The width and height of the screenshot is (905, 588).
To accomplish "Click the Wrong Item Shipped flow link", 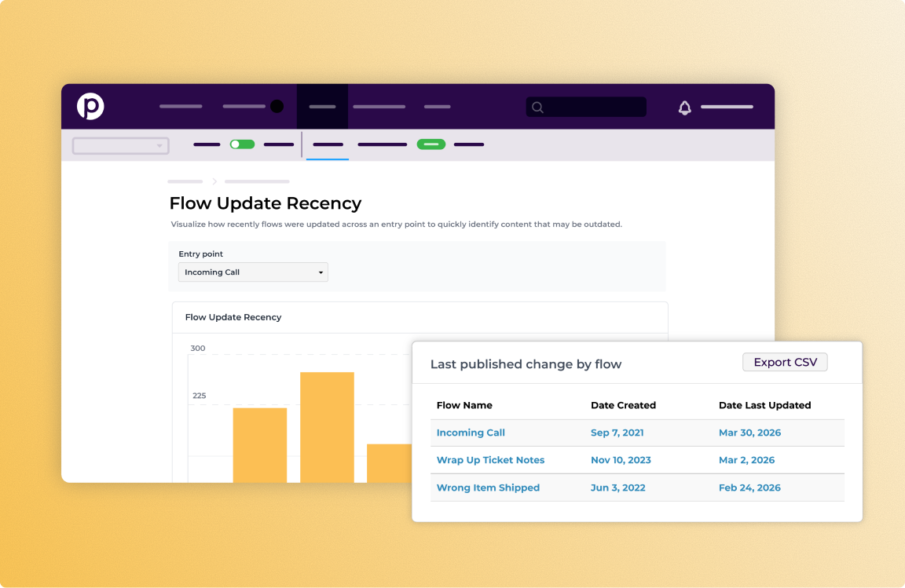I will pos(488,488).
